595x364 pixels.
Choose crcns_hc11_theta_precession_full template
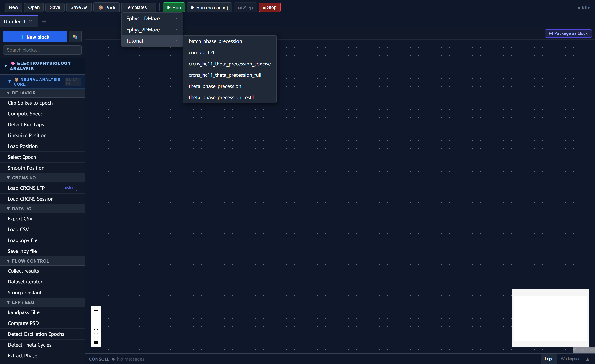tap(224, 75)
